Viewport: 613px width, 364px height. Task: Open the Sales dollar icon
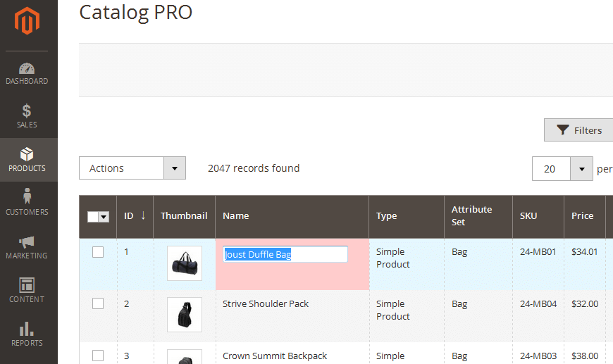point(27,111)
